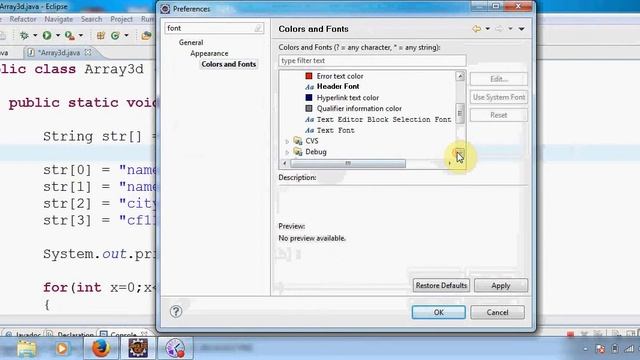Click the Aa icon beside Block Selection Font

tap(309, 120)
